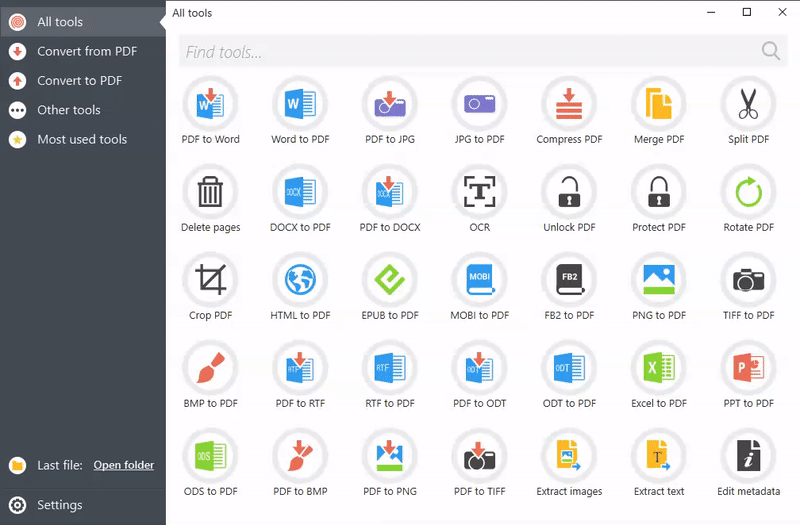Open the Other tools category

[83, 110]
